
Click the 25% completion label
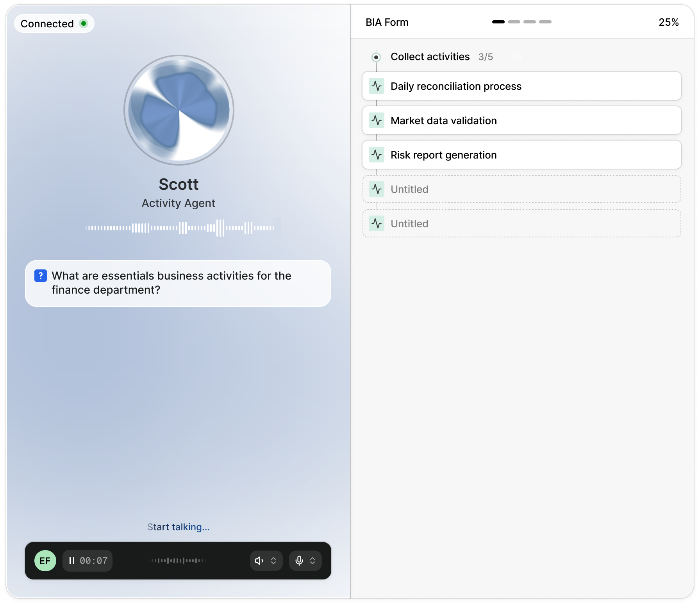pyautogui.click(x=669, y=22)
